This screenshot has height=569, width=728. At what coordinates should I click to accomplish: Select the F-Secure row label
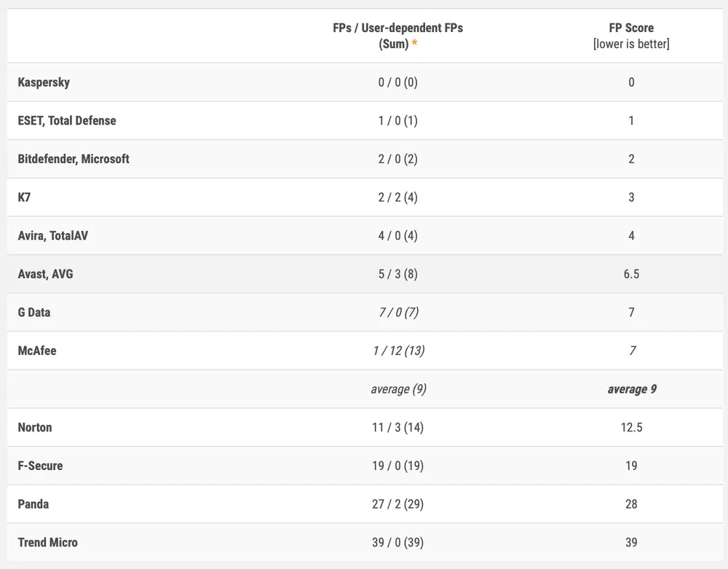[40, 466]
